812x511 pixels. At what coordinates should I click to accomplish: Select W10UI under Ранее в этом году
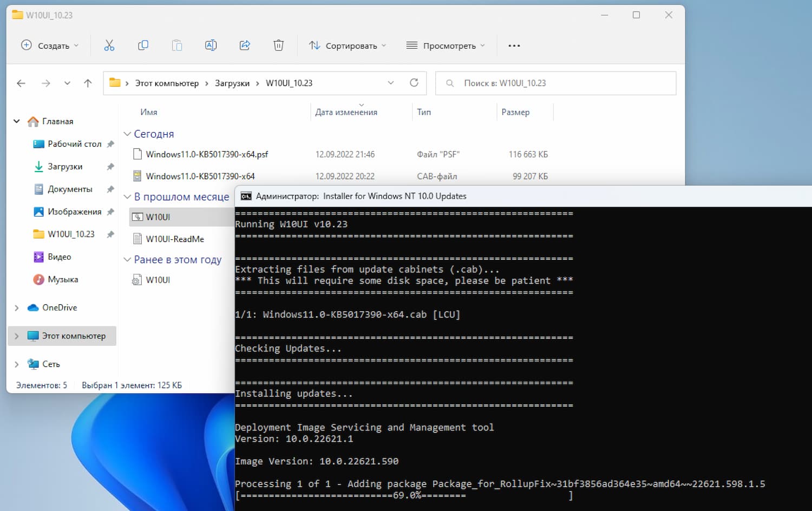158,280
